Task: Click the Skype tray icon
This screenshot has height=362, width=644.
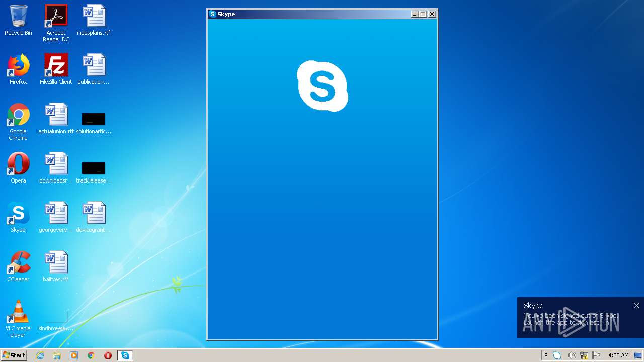Action: [x=557, y=355]
